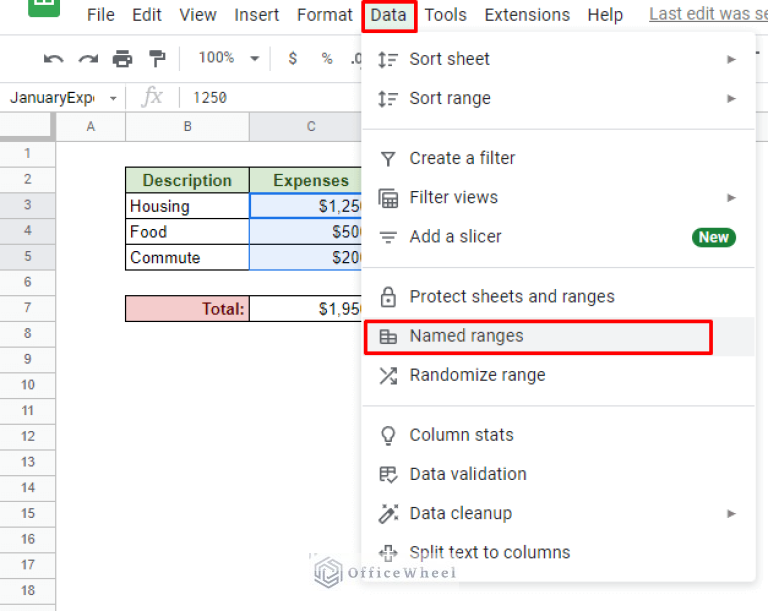Expand the Name box dropdown arrow
Screen dimensions: 768x611
112,98
